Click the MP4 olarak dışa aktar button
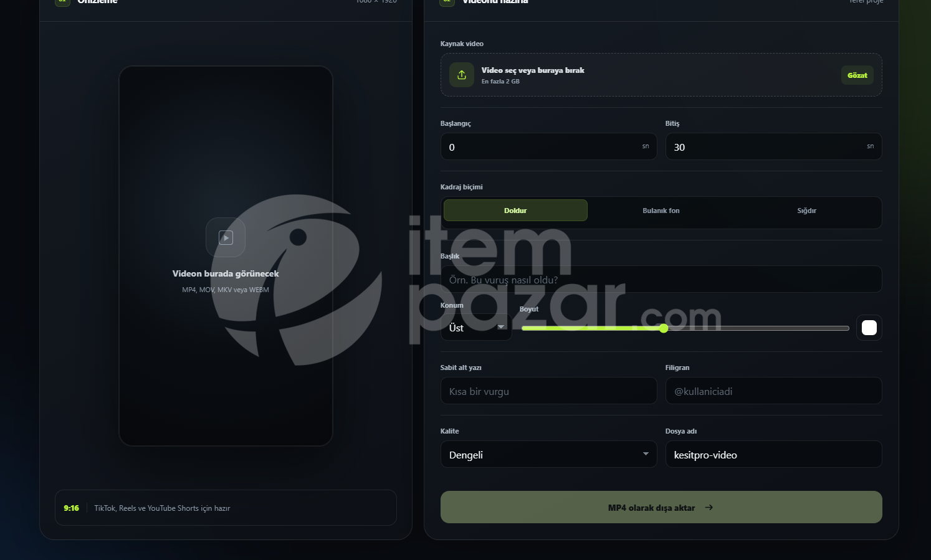931x560 pixels. click(x=661, y=507)
